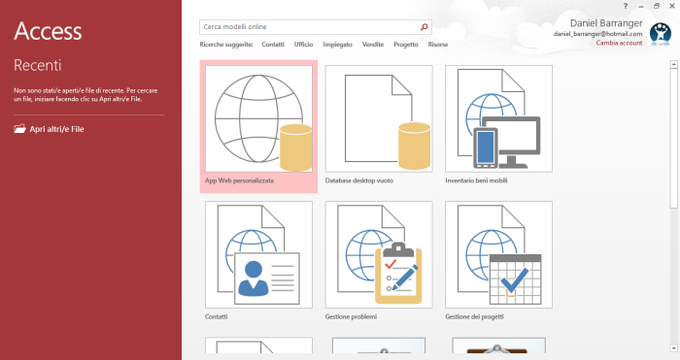Click the Gestione problemi caption
Image resolution: width=680 pixels, height=360 pixels.
click(x=351, y=317)
